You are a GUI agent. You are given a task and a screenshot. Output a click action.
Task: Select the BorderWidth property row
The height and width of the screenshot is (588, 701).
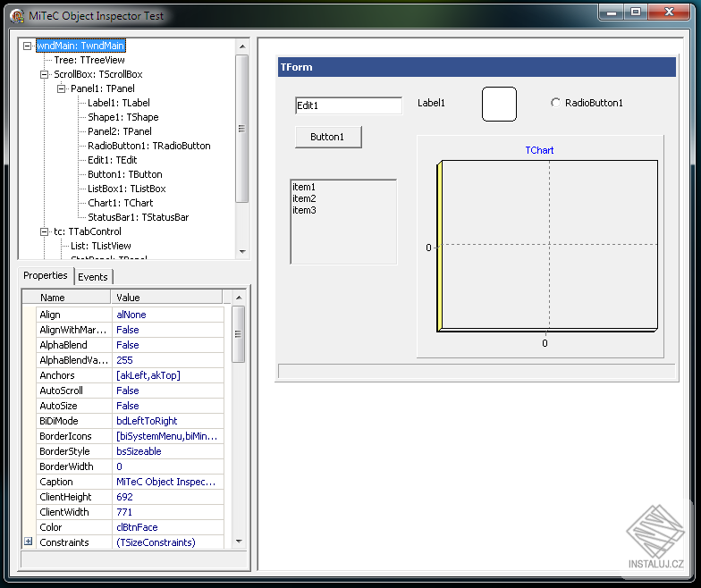click(130, 466)
